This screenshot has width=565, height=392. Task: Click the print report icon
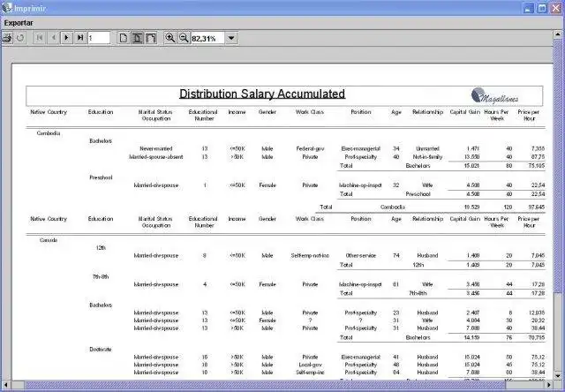7,38
